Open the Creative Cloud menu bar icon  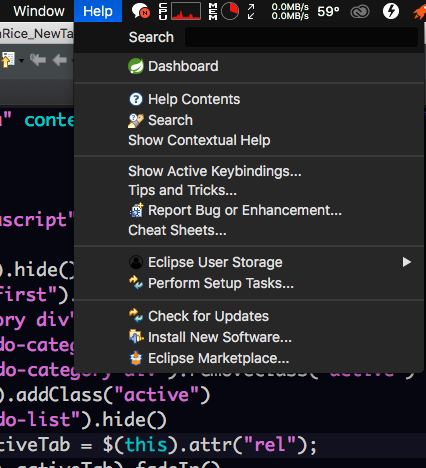[x=360, y=12]
